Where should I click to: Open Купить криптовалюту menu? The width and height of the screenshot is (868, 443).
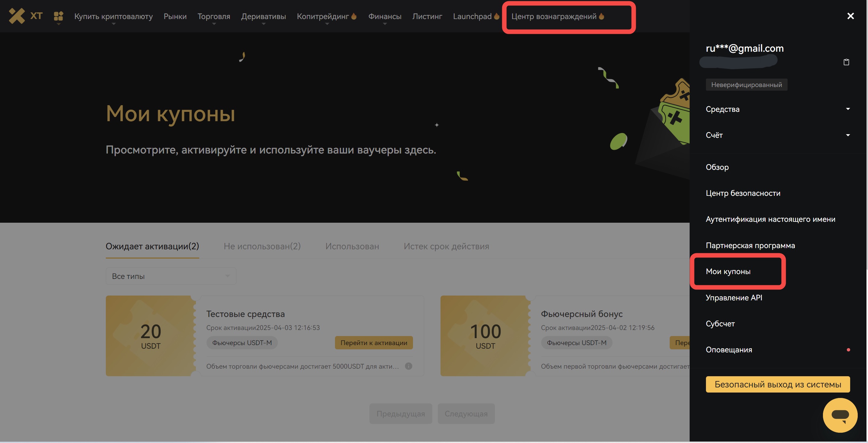tap(113, 16)
